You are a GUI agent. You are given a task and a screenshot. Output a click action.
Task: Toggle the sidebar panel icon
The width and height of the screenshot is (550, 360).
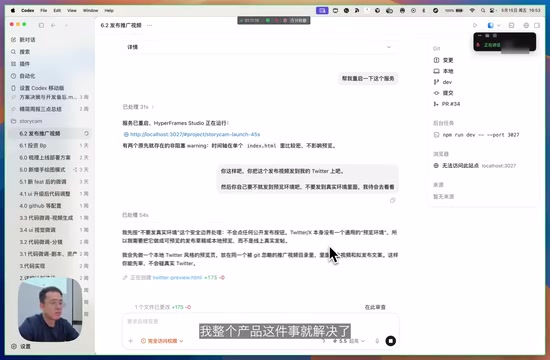coord(41,25)
